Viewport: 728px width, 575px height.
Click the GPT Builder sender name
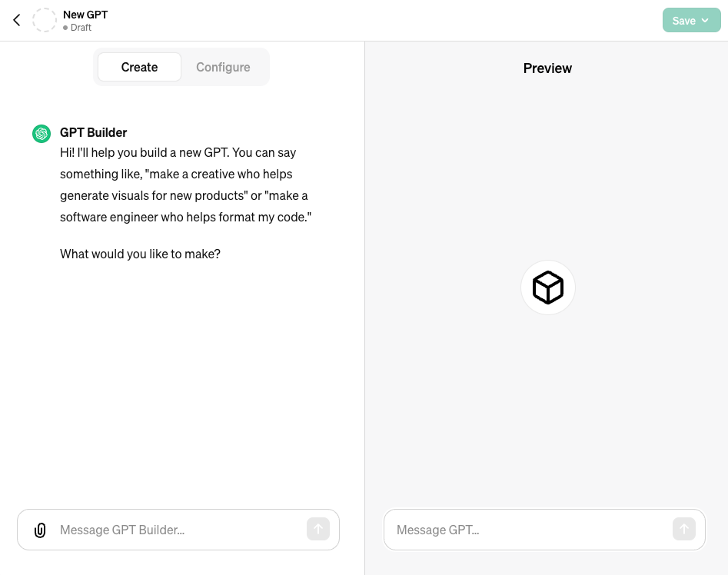pos(94,132)
